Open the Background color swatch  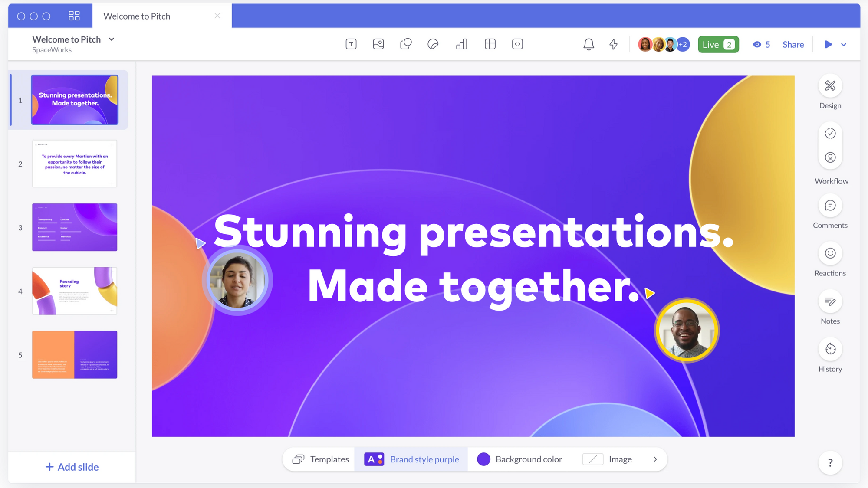coord(483,459)
